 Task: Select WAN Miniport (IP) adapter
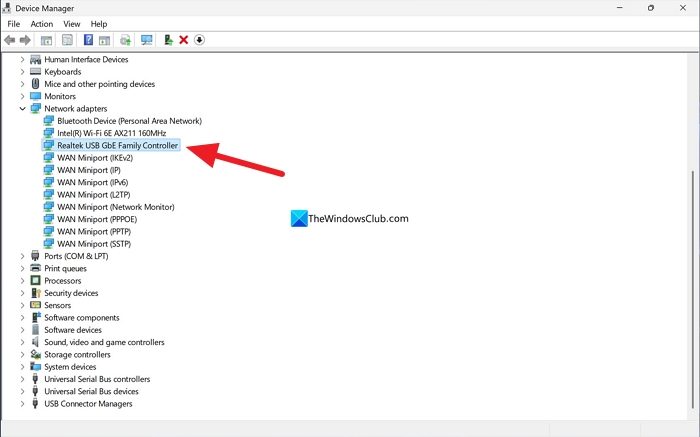pyautogui.click(x=89, y=170)
